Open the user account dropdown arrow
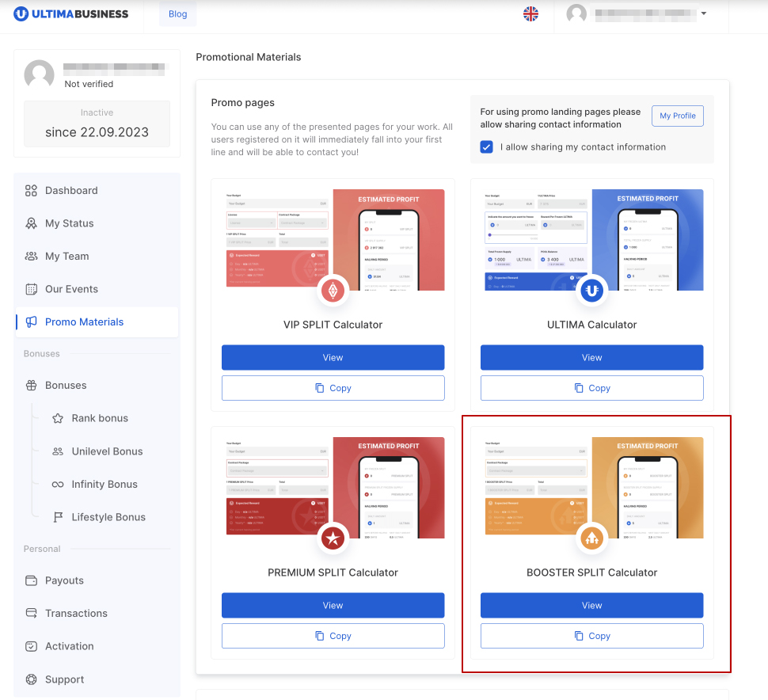 coord(703,13)
